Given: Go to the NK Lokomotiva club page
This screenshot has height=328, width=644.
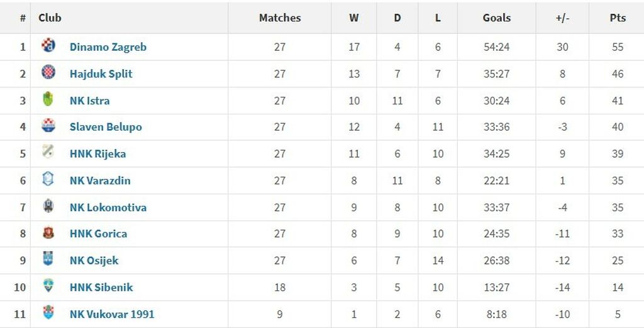Looking at the screenshot, I should [x=108, y=207].
